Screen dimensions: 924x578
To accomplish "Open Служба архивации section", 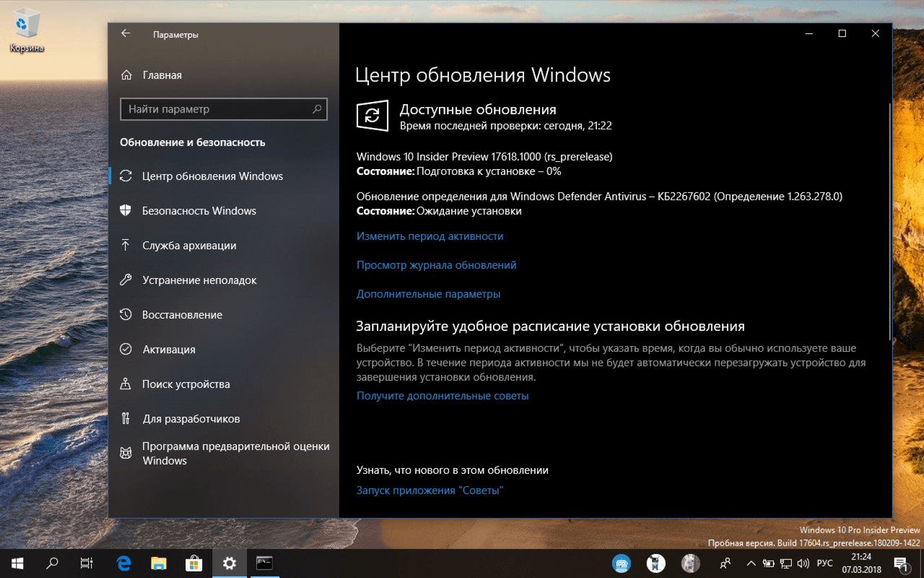I will coord(224,246).
